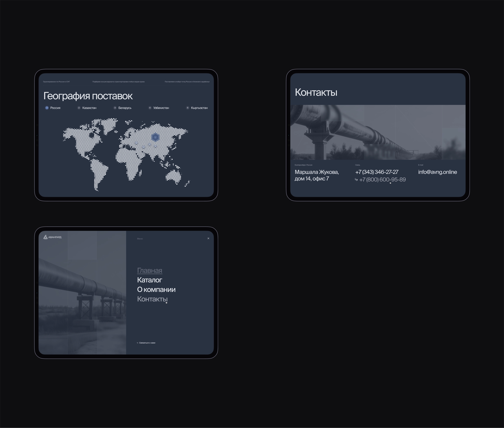The height and width of the screenshot is (428, 504).
Task: Select the Россия country option
Action: [x=55, y=108]
